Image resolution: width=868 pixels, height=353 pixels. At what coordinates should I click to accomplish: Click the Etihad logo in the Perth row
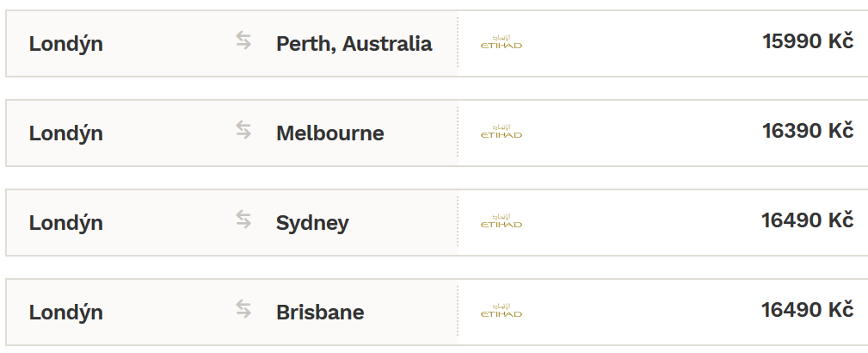pyautogui.click(x=501, y=42)
